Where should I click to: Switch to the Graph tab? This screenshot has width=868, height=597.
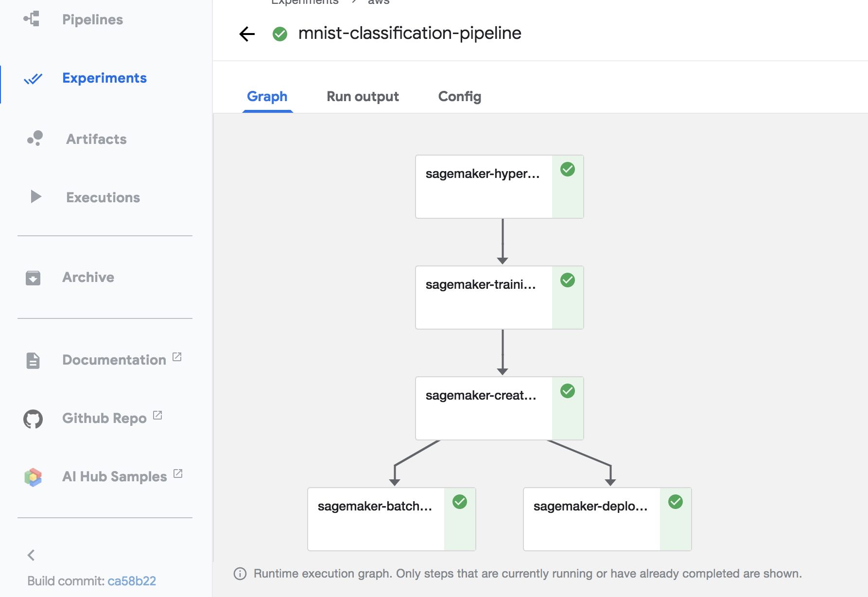pos(267,96)
